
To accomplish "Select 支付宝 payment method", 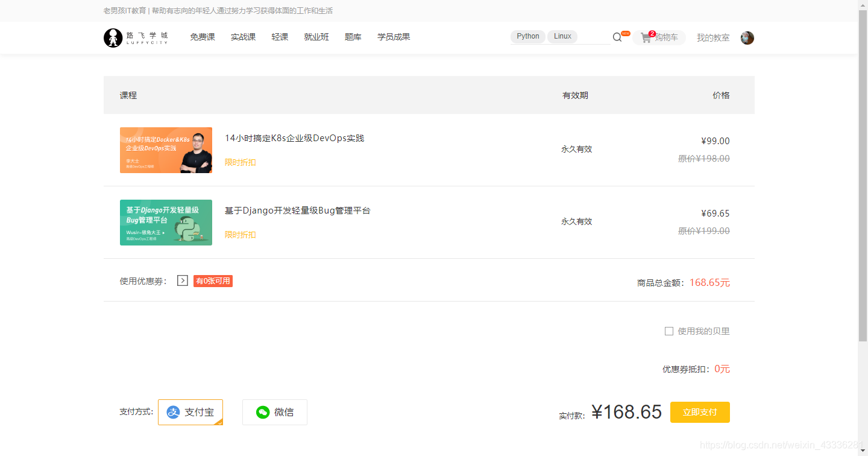I will 190,412.
